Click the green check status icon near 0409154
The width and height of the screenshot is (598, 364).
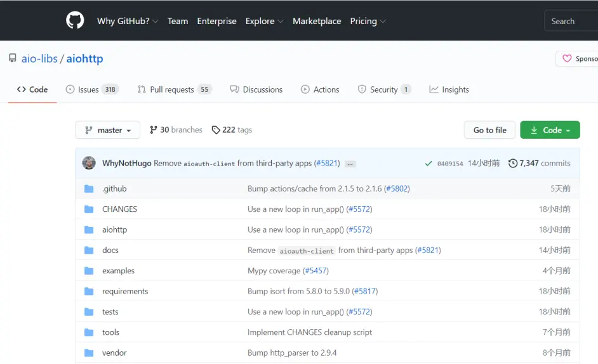point(429,164)
